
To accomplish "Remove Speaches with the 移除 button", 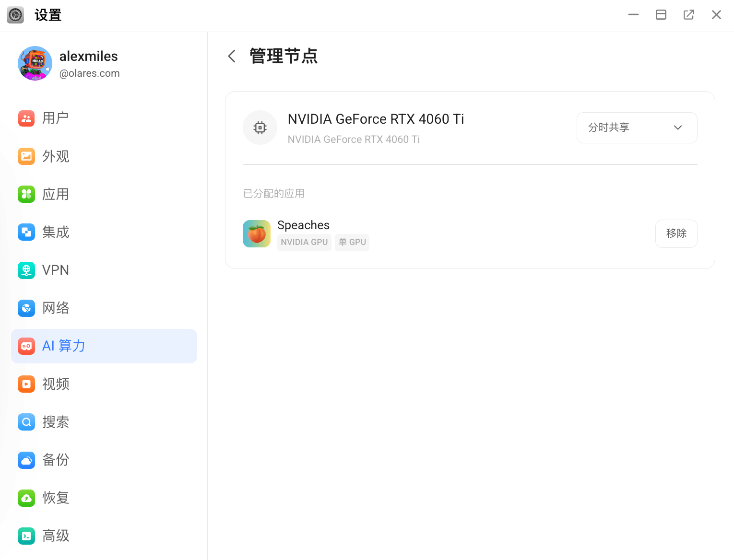I will [x=676, y=233].
